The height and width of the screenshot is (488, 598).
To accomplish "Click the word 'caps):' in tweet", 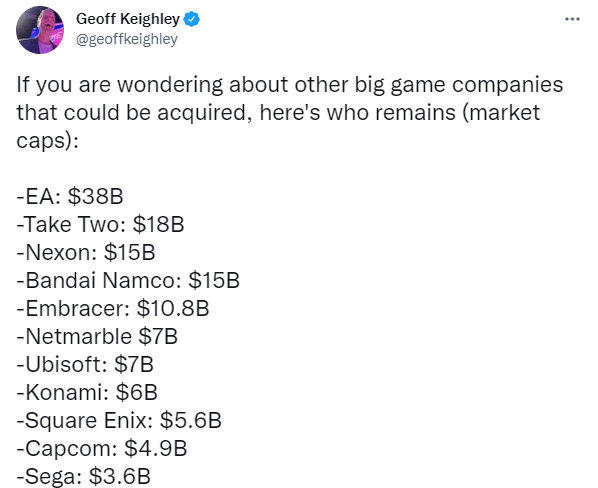I will click(x=47, y=141).
